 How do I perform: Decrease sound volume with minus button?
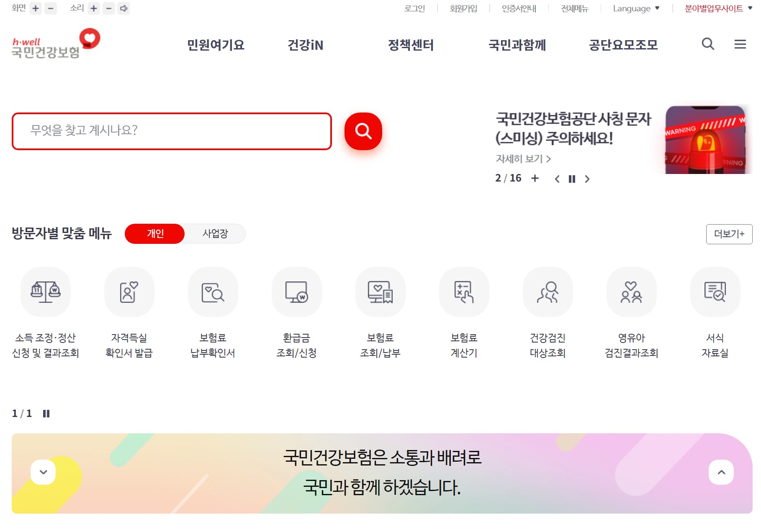109,8
